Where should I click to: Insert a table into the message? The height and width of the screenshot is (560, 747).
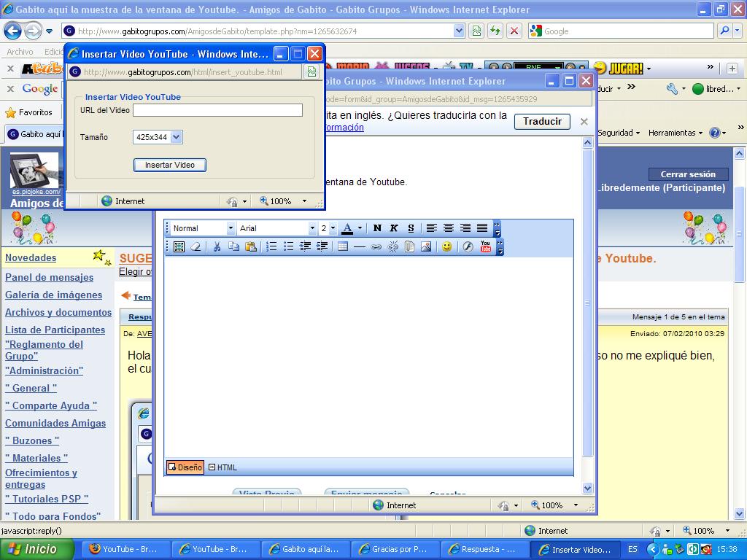pos(343,247)
